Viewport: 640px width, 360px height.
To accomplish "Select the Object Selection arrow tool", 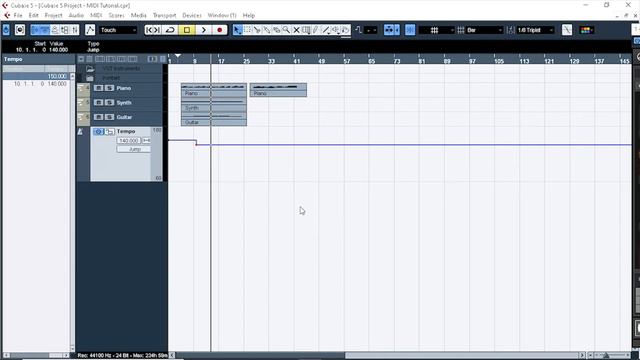I will pyautogui.click(x=237, y=30).
